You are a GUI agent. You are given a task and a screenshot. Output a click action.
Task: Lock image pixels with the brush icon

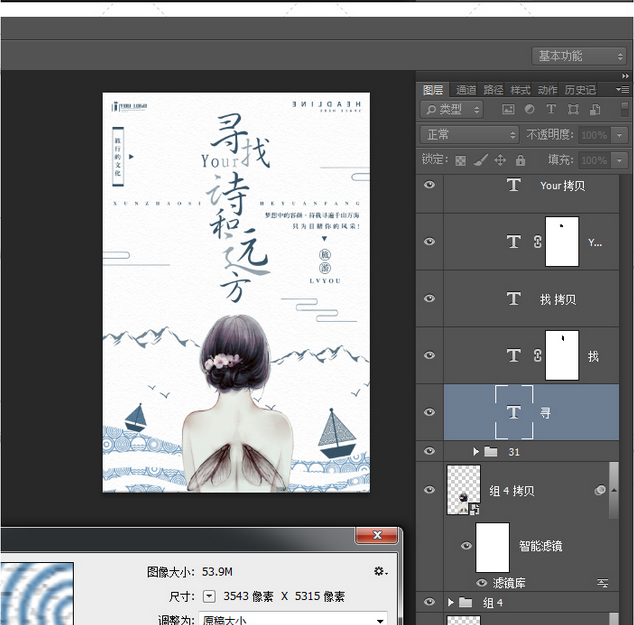point(480,160)
